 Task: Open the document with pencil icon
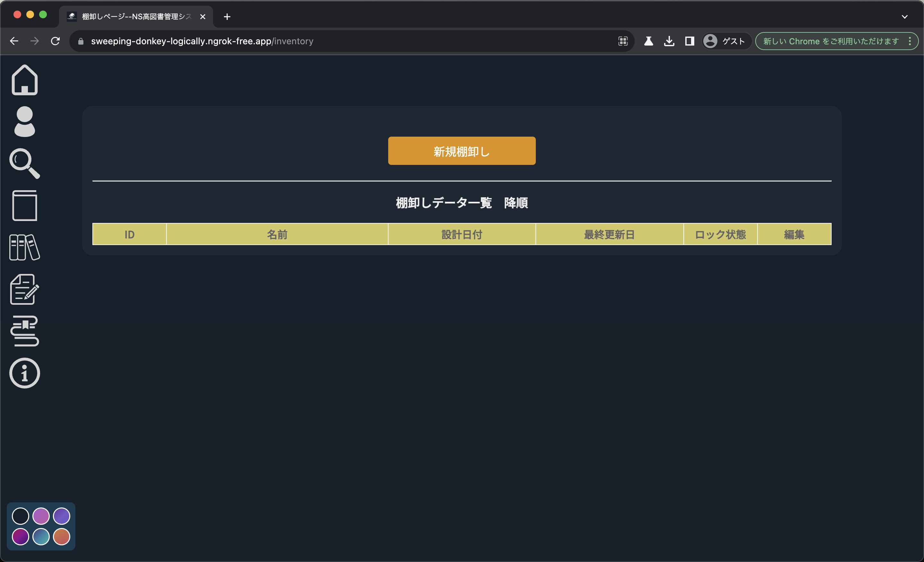(25, 289)
